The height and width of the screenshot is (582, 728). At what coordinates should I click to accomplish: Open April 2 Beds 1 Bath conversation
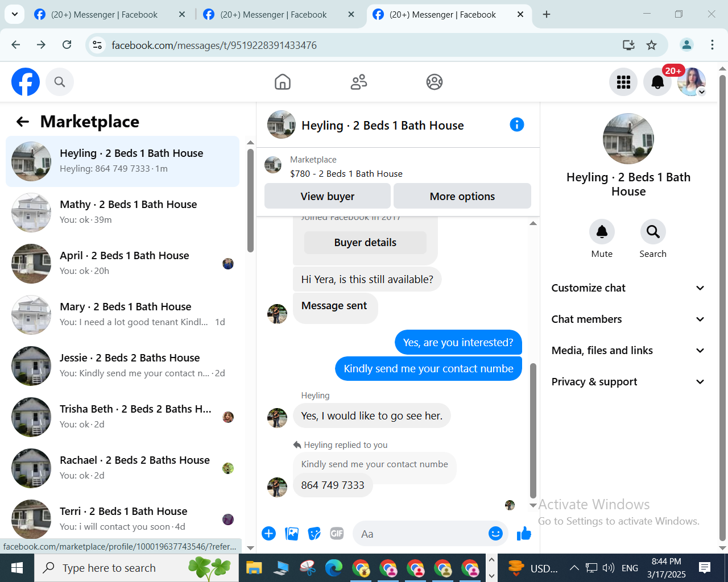pyautogui.click(x=122, y=264)
